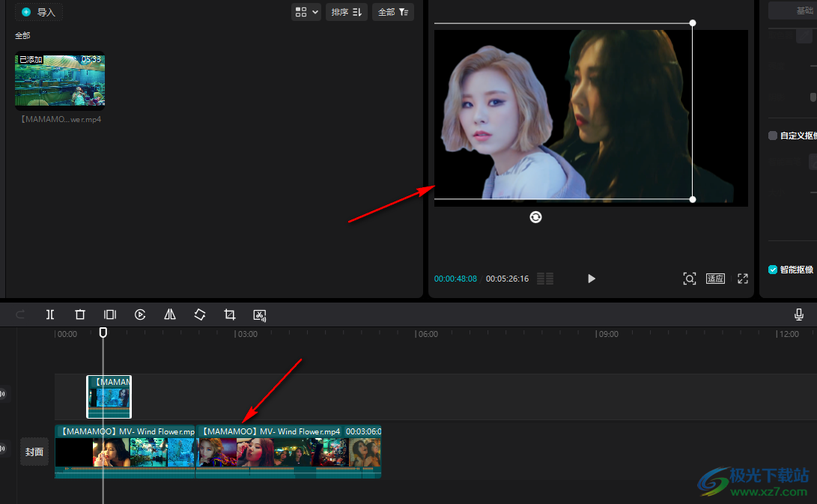This screenshot has height=504, width=817.
Task: Click the timeline playhead marker
Action: pyautogui.click(x=103, y=332)
